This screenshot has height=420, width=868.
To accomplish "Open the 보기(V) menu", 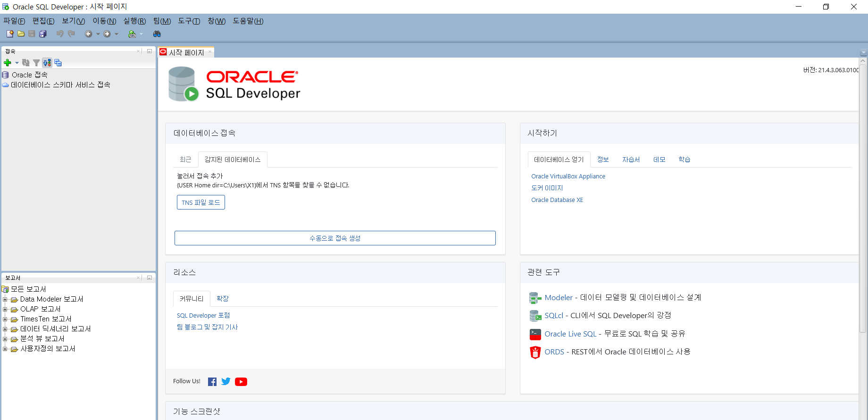I will tap(74, 21).
